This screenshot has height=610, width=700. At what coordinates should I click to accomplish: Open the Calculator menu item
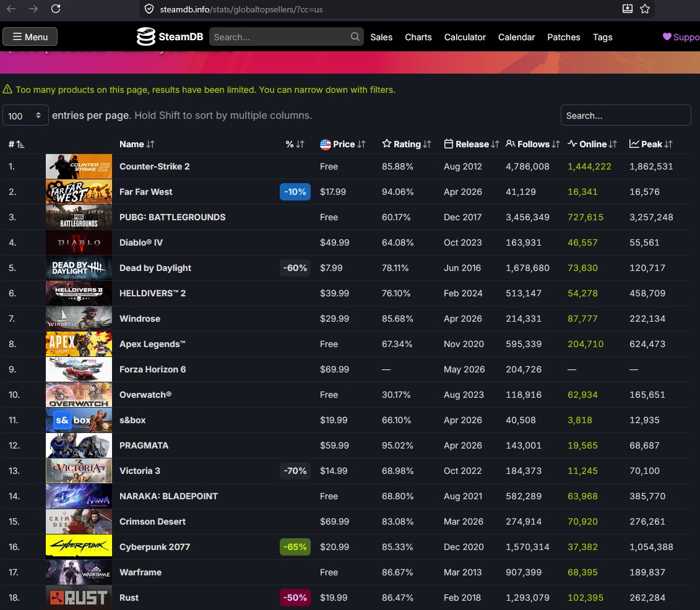465,37
